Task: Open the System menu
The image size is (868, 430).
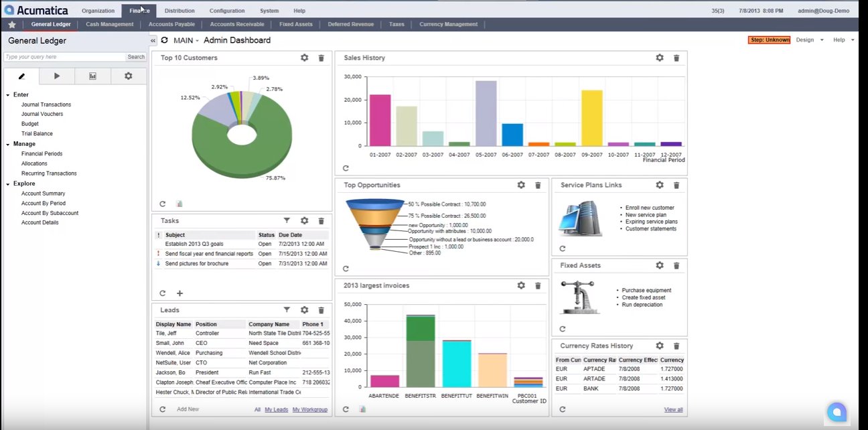Action: (269, 11)
